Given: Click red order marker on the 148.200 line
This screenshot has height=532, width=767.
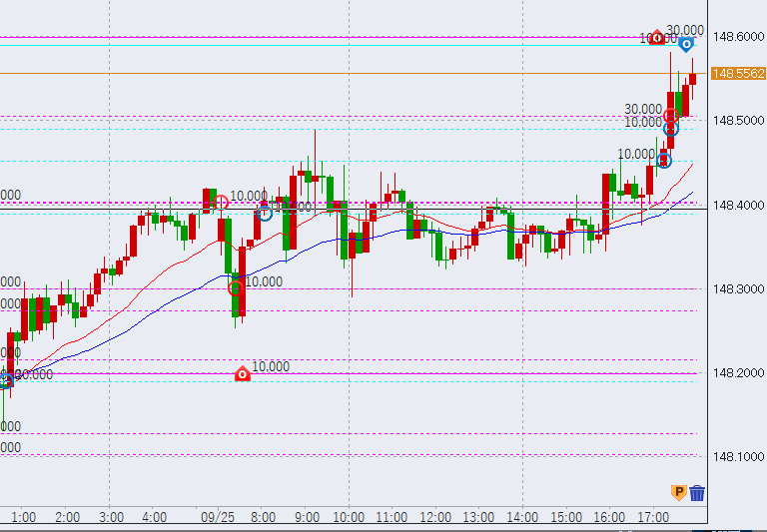Looking at the screenshot, I should pyautogui.click(x=242, y=374).
